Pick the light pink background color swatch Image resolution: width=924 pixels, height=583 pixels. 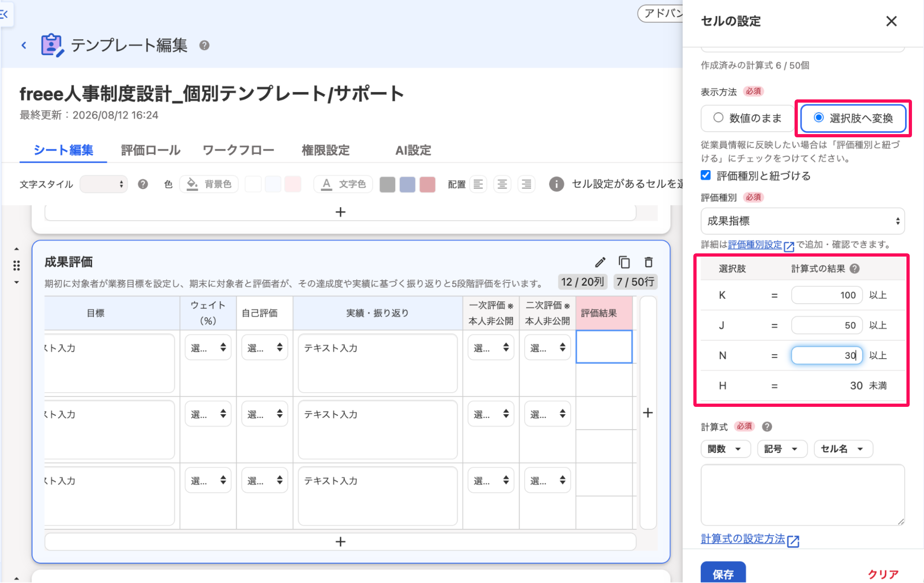[x=293, y=184]
